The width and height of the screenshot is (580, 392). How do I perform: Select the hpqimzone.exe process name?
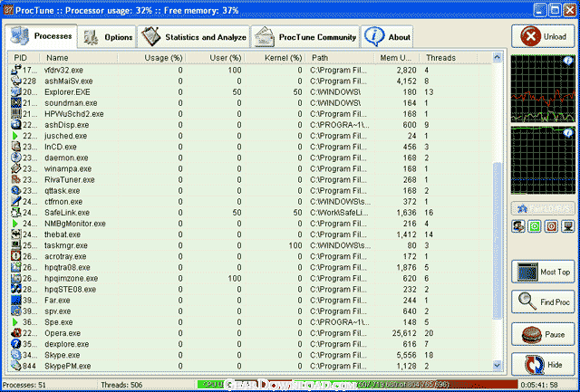click(x=72, y=278)
